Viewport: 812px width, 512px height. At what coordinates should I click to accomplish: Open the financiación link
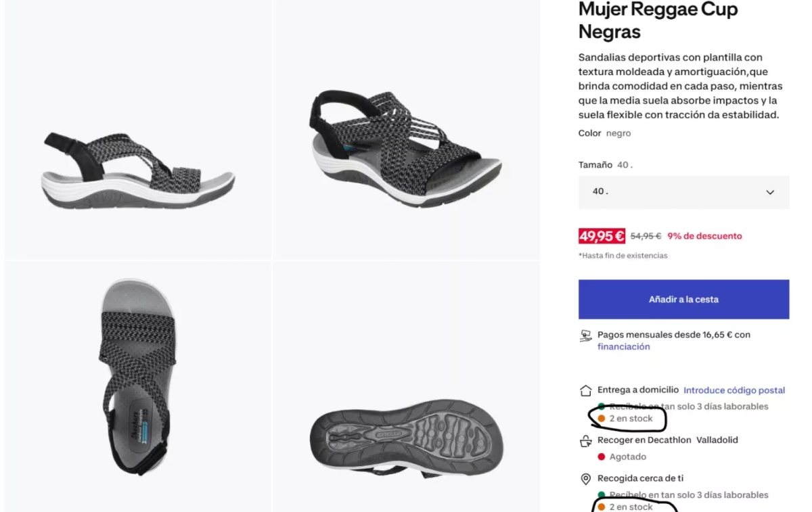[623, 347]
